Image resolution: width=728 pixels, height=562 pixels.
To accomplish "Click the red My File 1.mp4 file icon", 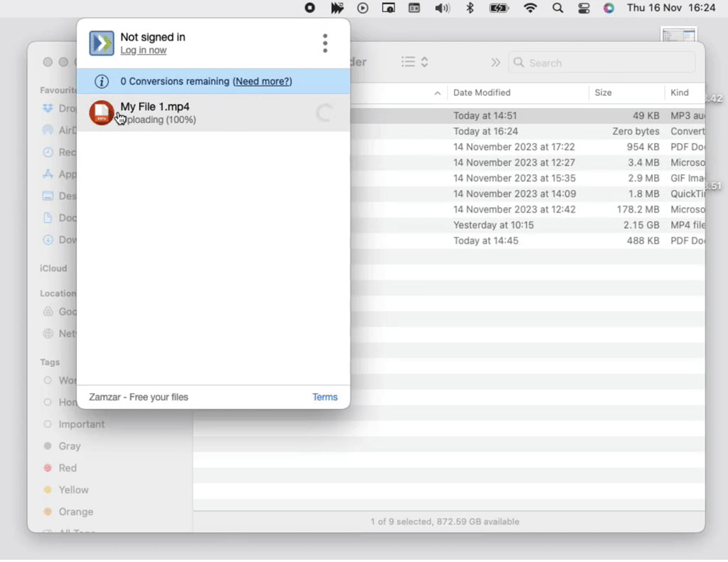I will pos(101,113).
